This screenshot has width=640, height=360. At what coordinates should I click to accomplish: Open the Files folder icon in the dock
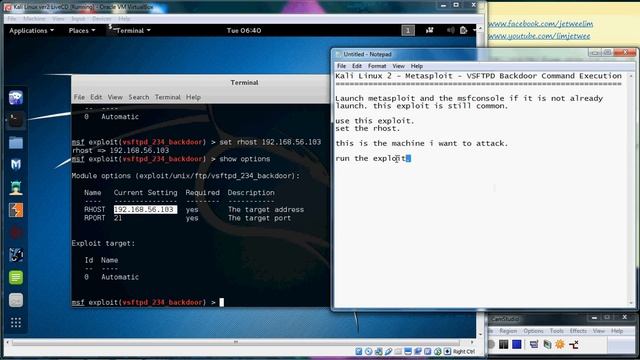coord(16,142)
